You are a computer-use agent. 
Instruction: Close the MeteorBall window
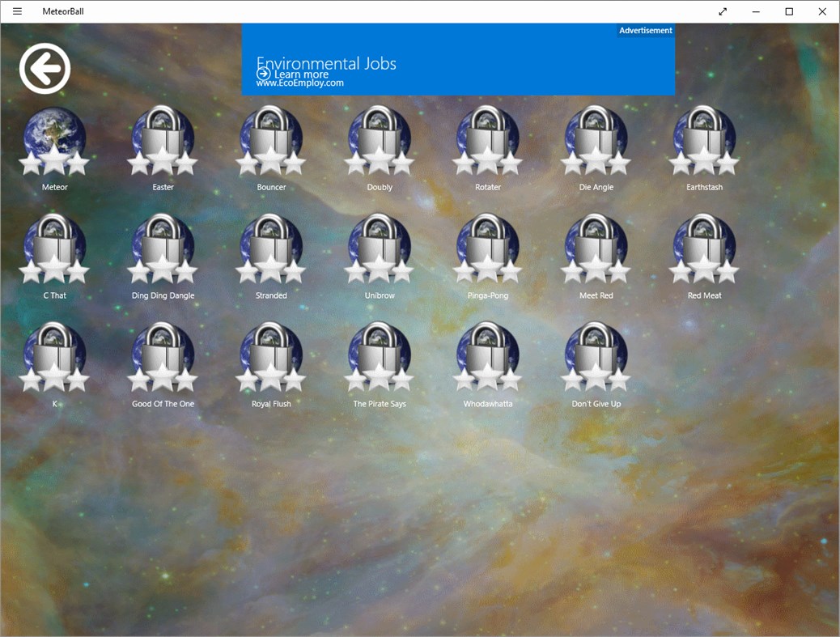click(822, 11)
